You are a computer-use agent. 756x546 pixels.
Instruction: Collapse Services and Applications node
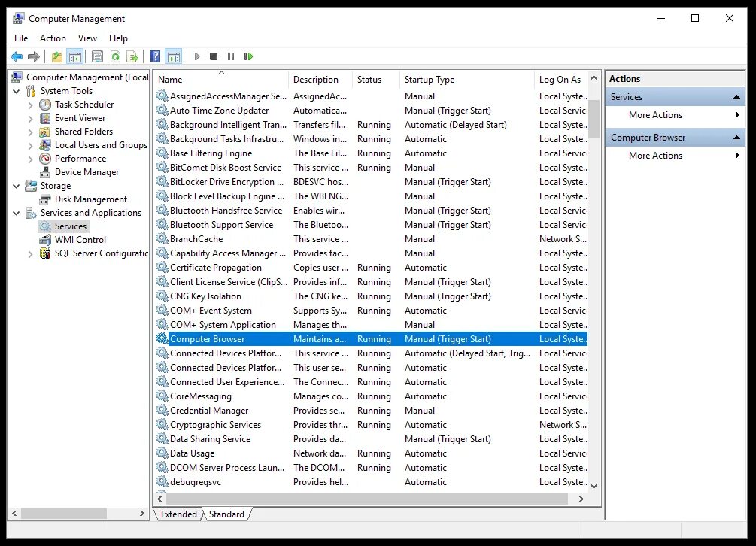17,213
